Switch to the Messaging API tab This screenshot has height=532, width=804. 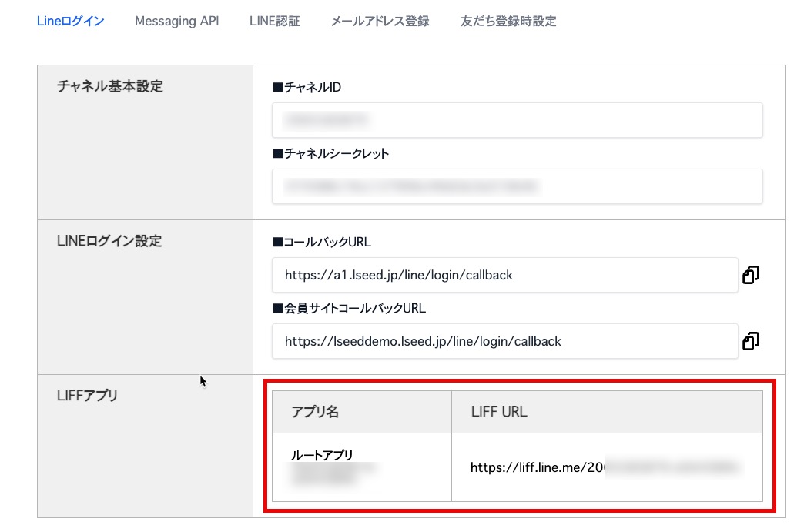click(x=176, y=21)
